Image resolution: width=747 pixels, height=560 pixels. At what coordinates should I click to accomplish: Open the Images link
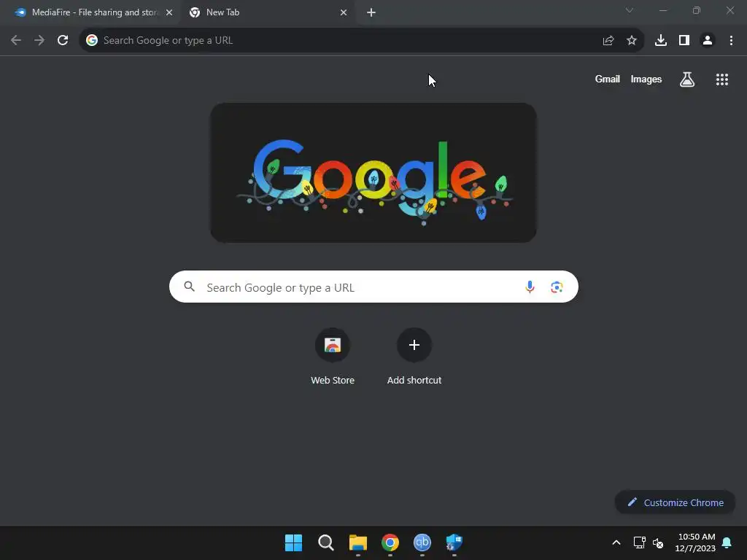pyautogui.click(x=646, y=79)
